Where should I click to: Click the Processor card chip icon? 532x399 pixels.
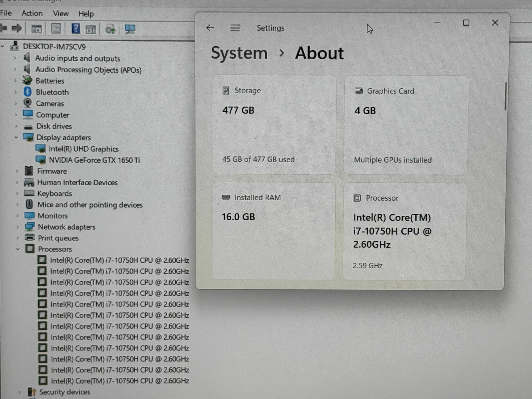click(357, 198)
